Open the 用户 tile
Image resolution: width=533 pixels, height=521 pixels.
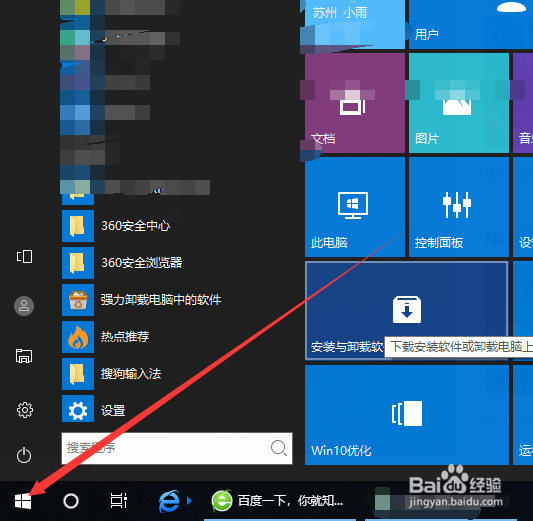(471, 24)
